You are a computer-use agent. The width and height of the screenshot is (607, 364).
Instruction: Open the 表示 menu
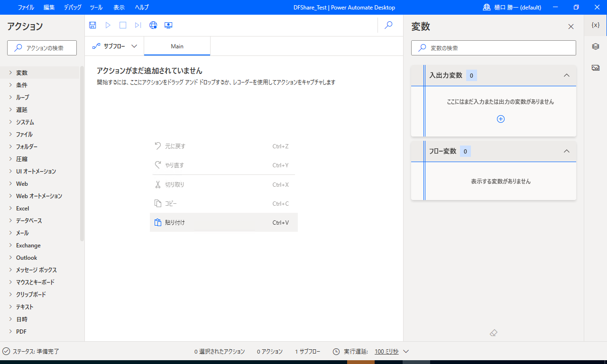pyautogui.click(x=119, y=7)
